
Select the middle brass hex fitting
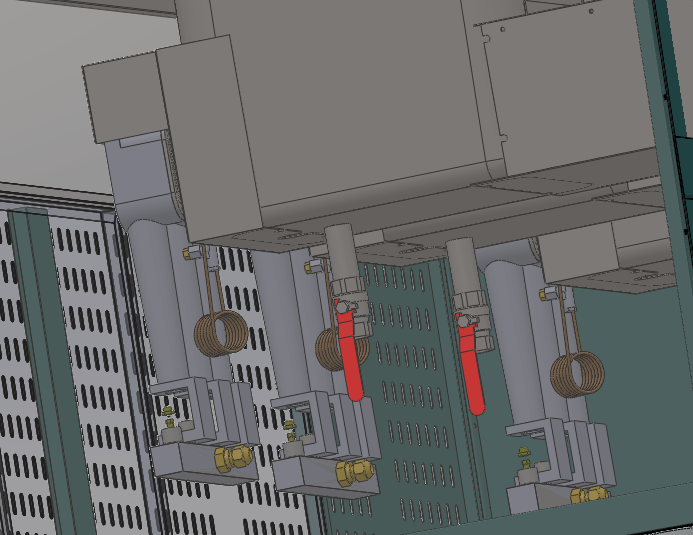coord(354,473)
